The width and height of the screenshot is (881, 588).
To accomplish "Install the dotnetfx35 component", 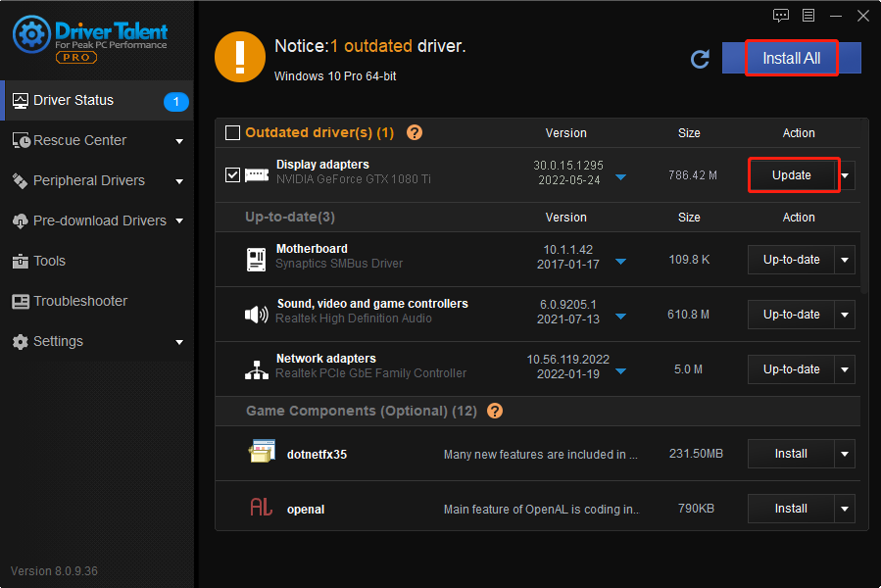I will [x=791, y=454].
